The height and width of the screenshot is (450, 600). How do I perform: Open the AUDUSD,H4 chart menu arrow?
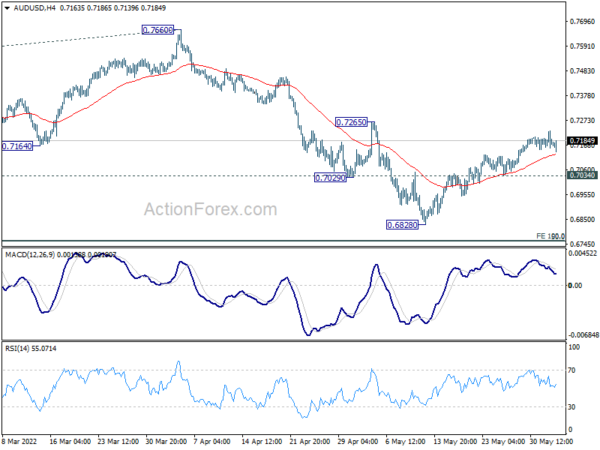click(7, 8)
